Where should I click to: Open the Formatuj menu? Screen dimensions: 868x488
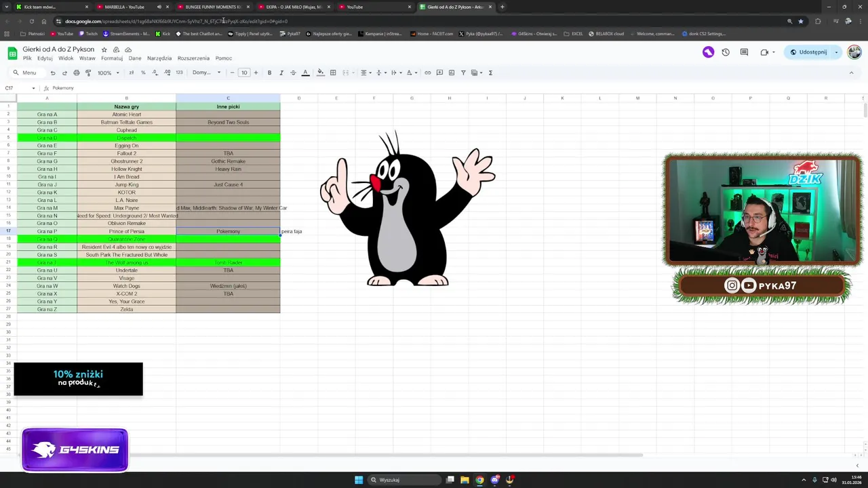point(112,58)
